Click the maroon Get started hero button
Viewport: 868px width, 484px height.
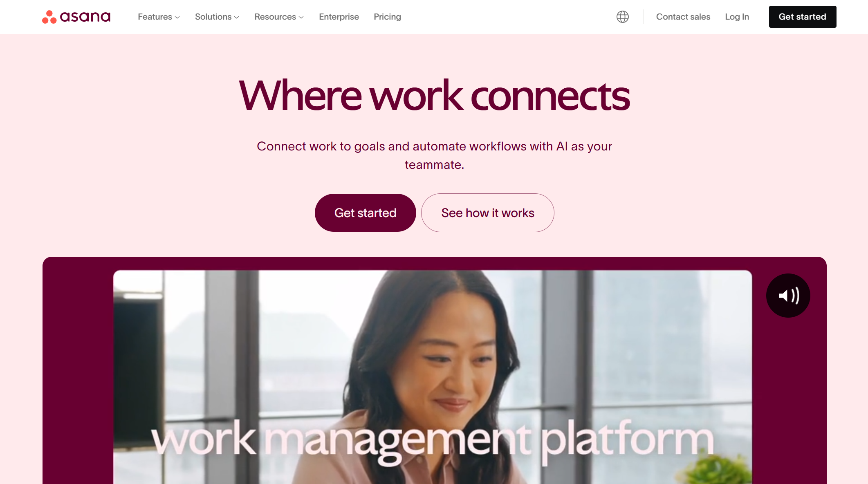pyautogui.click(x=365, y=213)
